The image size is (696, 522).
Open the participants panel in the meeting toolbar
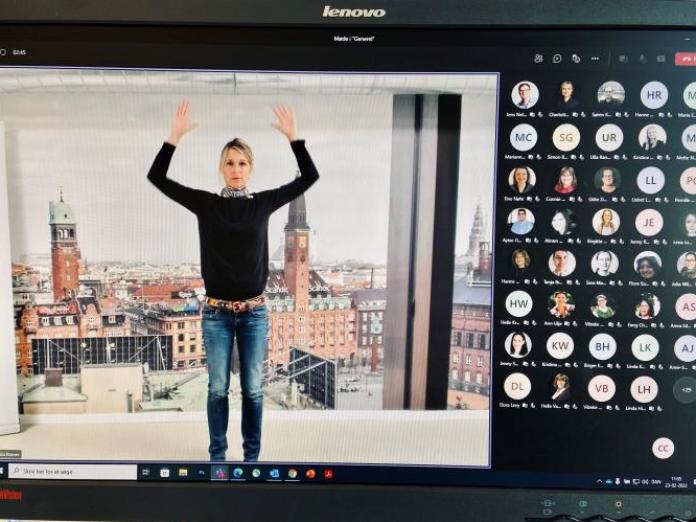[x=538, y=59]
